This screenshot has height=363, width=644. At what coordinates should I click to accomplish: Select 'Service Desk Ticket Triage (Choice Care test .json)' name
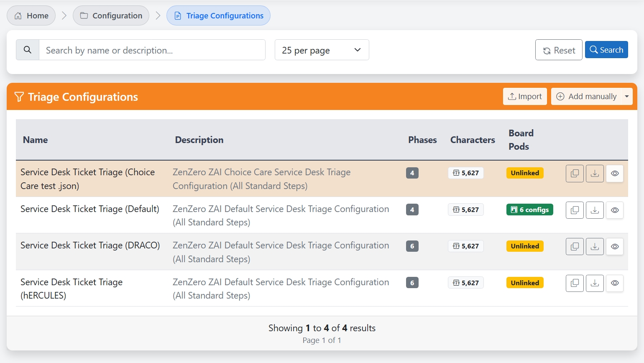(x=88, y=179)
